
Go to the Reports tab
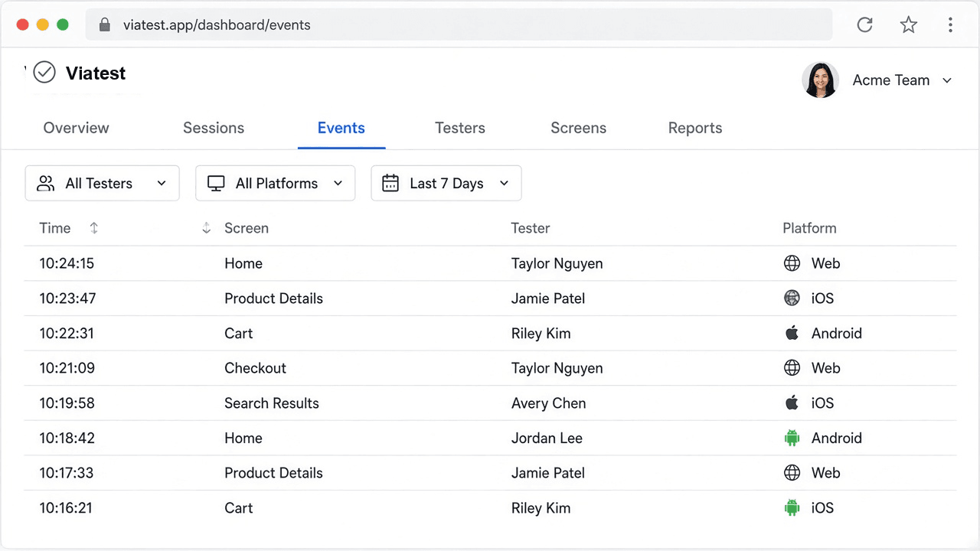coord(695,128)
